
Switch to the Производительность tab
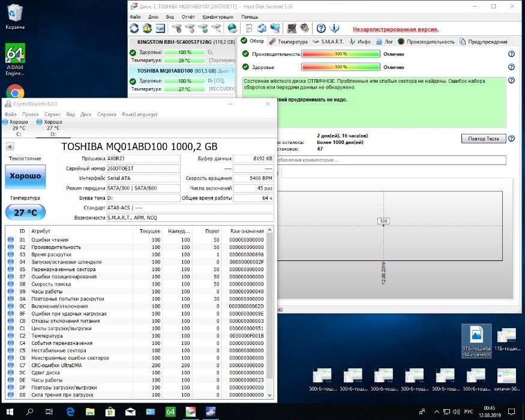(426, 41)
